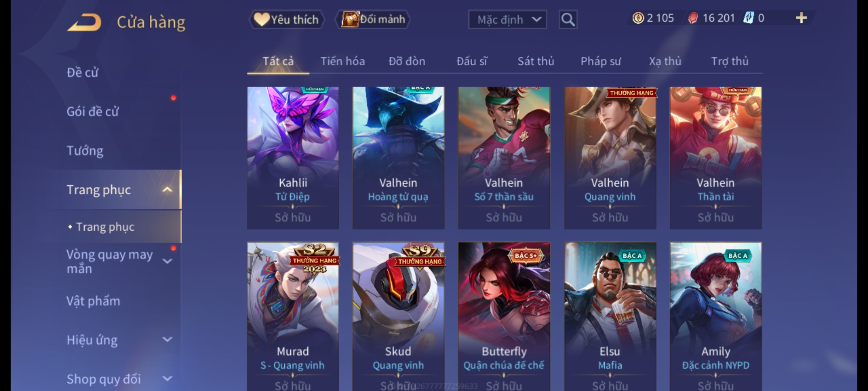Expand Shop quy đổi section
The image size is (868, 391).
pyautogui.click(x=167, y=379)
